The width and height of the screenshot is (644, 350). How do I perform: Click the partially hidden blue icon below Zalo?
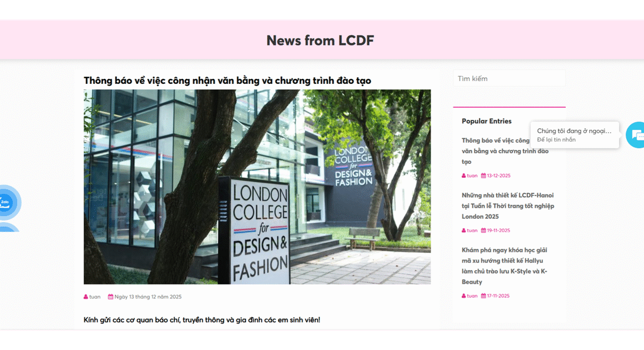8,227
